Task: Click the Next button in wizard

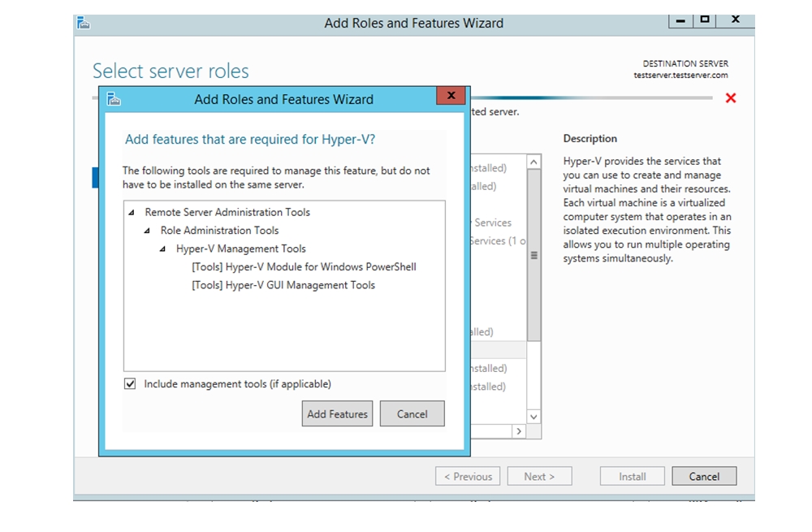Action: [540, 477]
